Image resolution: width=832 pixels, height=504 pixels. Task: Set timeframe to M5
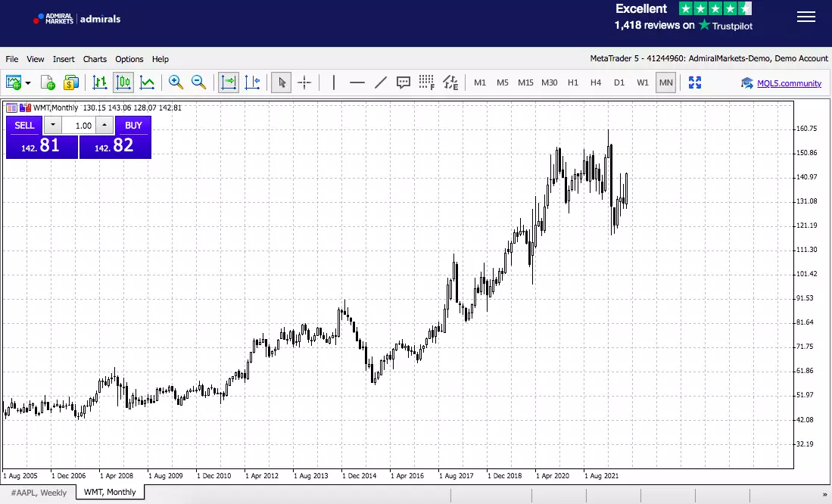(503, 82)
